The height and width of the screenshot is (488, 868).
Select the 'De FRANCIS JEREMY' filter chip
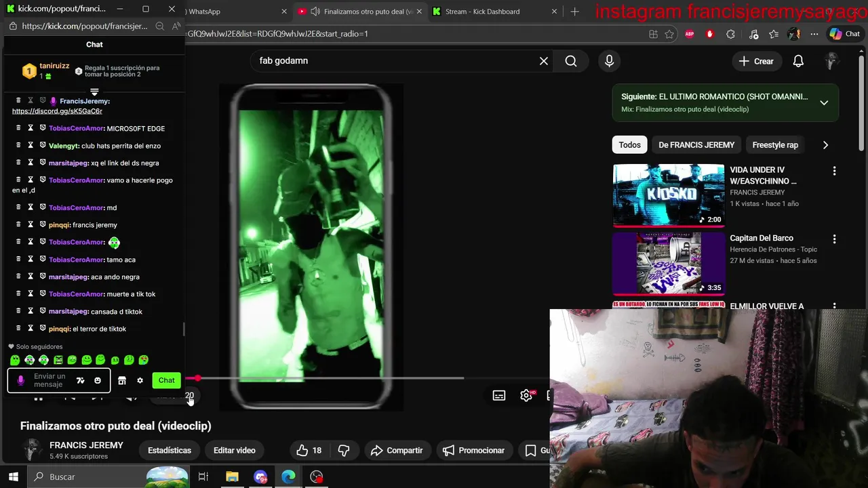[x=696, y=144]
